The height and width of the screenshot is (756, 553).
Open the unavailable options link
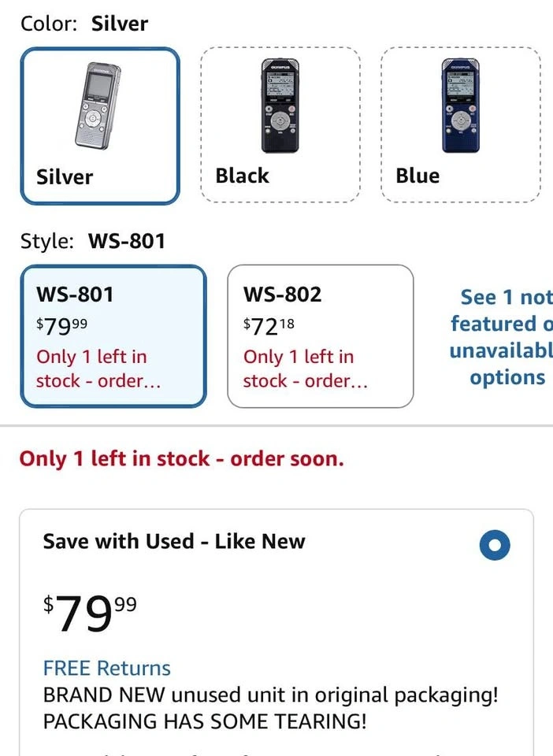point(502,337)
